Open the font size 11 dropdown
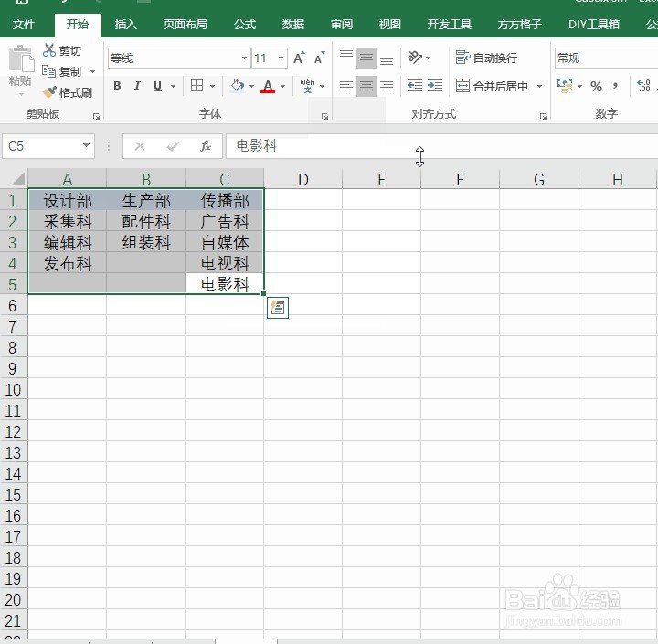The height and width of the screenshot is (644, 658). click(x=281, y=58)
